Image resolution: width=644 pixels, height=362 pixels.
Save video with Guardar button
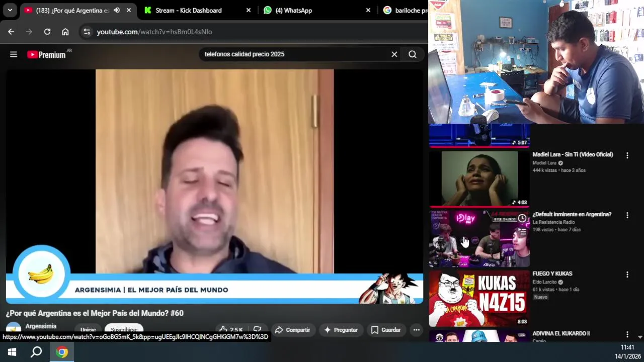[386, 330]
